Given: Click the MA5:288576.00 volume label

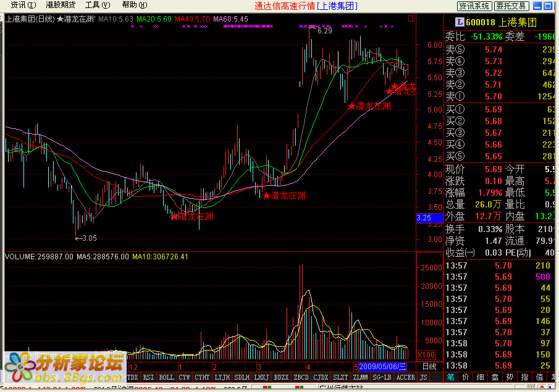Looking at the screenshot, I should (x=103, y=257).
